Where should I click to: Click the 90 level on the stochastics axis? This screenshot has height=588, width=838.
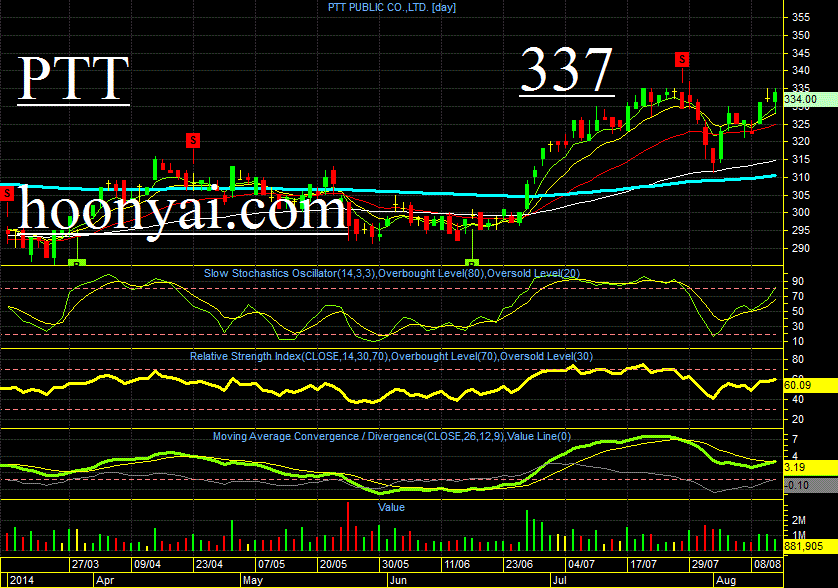(x=798, y=281)
